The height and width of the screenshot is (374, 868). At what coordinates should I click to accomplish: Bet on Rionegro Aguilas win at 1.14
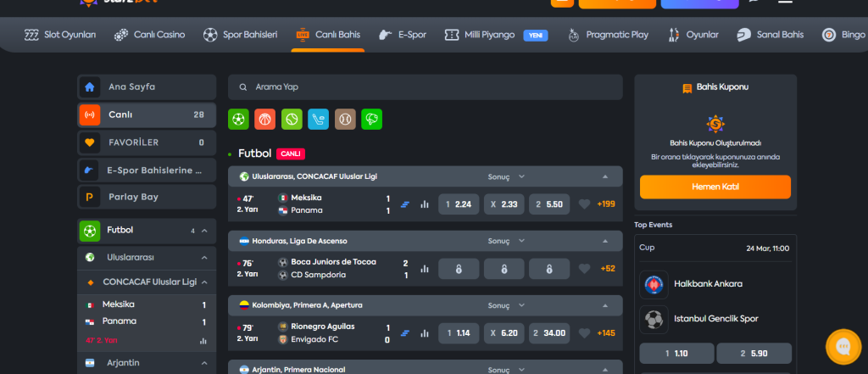tap(459, 333)
